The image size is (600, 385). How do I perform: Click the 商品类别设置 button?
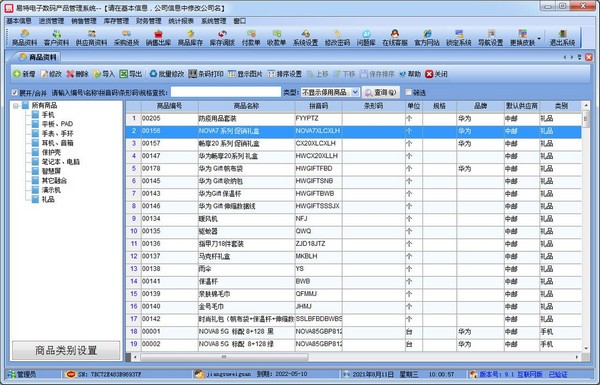pos(66,350)
